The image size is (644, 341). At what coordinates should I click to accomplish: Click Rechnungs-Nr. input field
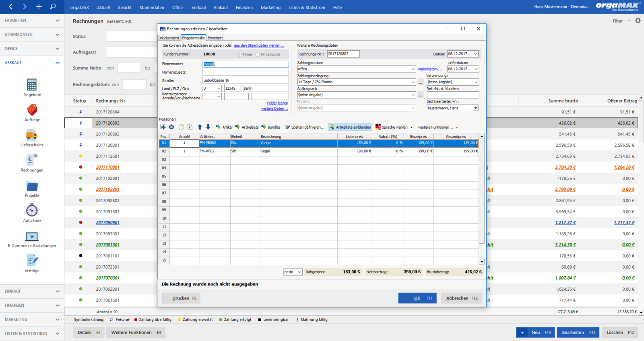[343, 54]
